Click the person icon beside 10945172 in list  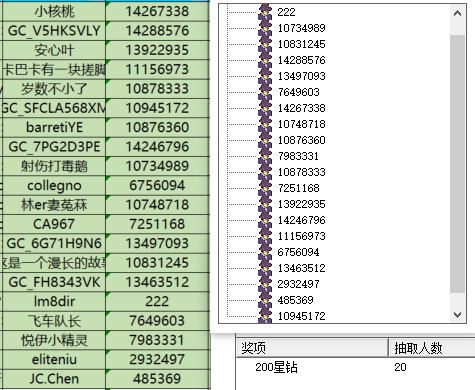point(265,315)
